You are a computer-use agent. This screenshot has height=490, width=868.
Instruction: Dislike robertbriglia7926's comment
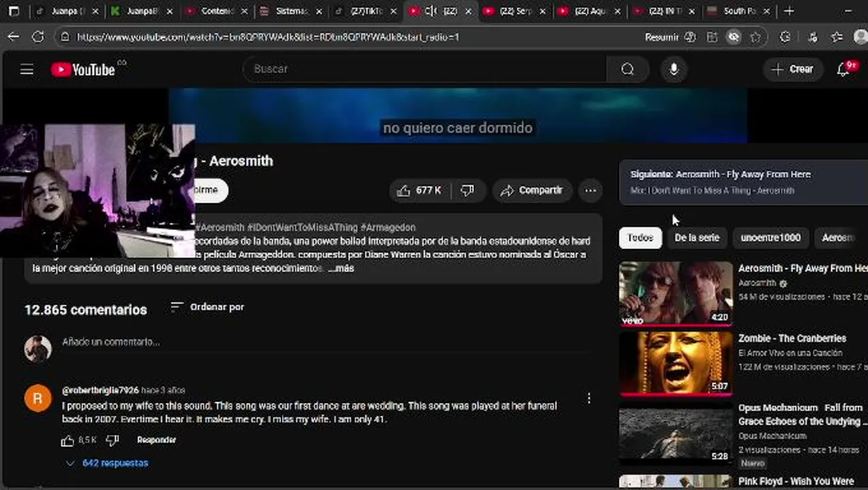[x=112, y=440]
